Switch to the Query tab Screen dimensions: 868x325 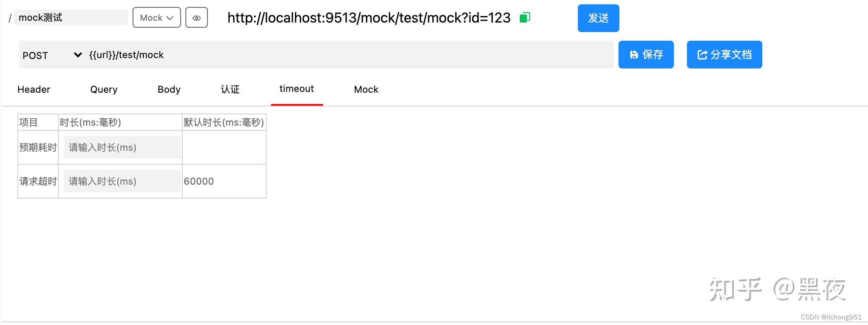tap(104, 89)
